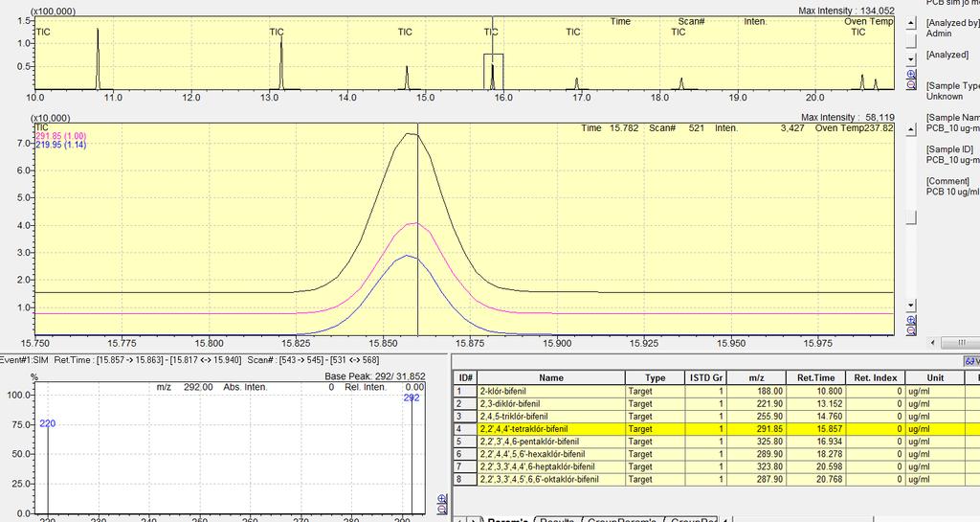
Task: Click the top chromatogram vertical scrollbar thumb
Action: tap(911, 41)
